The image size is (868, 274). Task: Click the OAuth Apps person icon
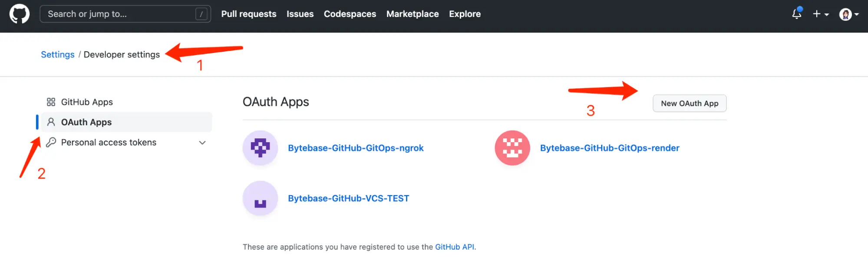point(51,122)
